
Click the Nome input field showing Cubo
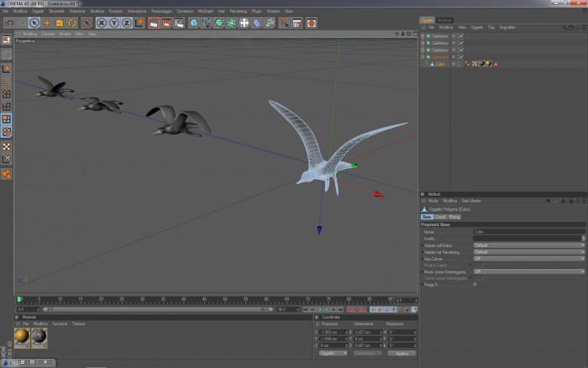point(528,232)
